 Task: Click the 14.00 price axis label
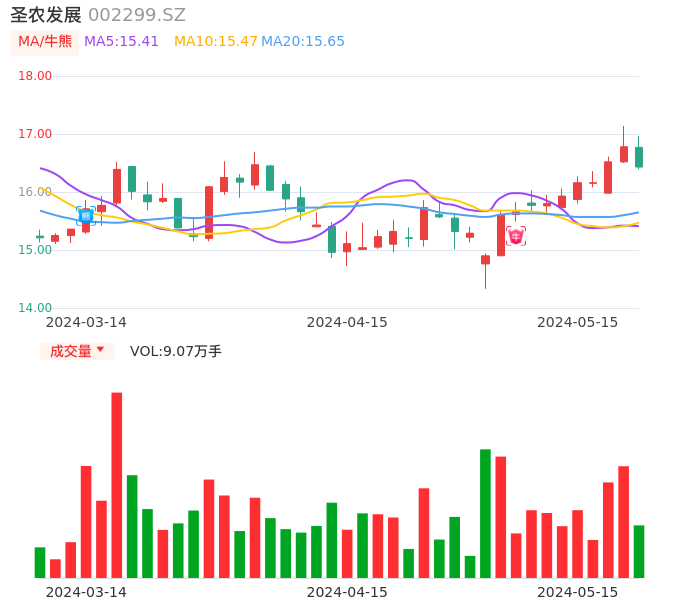pos(35,308)
